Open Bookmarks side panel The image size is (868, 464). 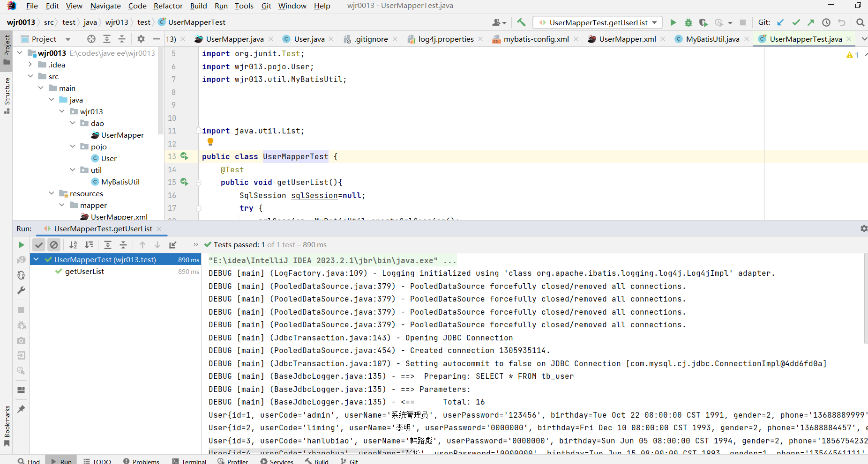tap(7, 426)
